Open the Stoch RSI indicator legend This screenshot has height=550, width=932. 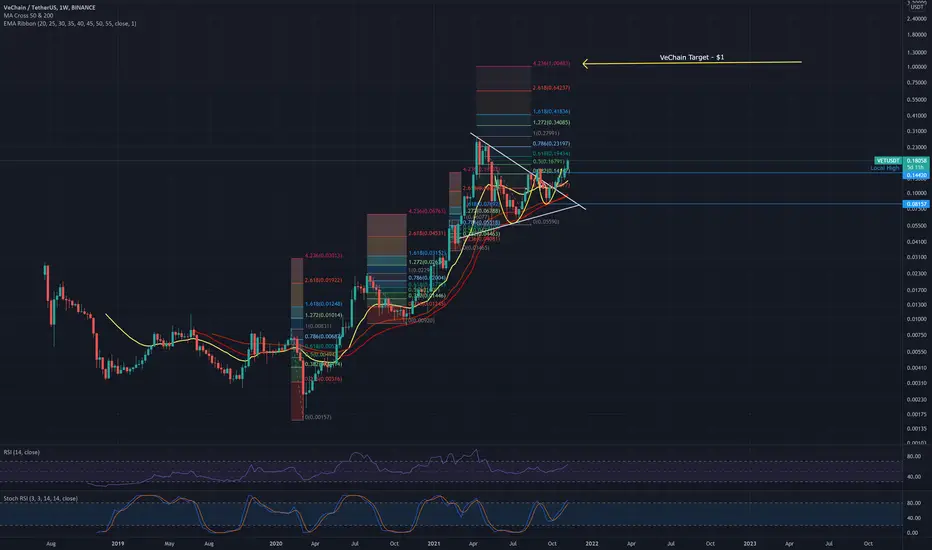40,498
